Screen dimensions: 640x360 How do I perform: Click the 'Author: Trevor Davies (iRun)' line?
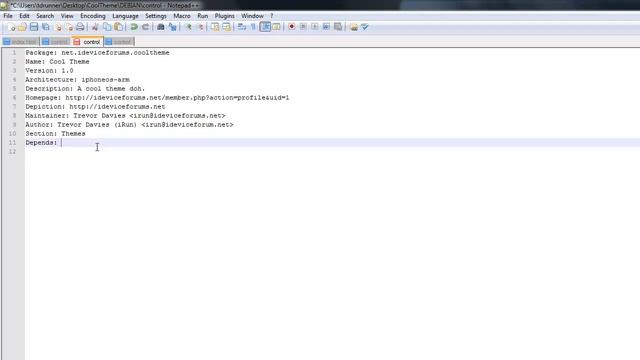point(129,124)
